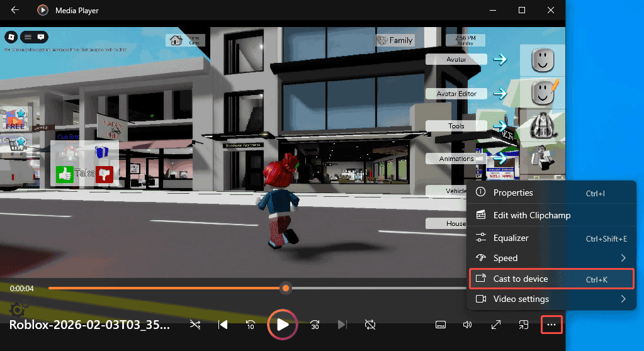Screen dimensions: 644x351
Task: Open the Equalizer
Action: click(551, 238)
